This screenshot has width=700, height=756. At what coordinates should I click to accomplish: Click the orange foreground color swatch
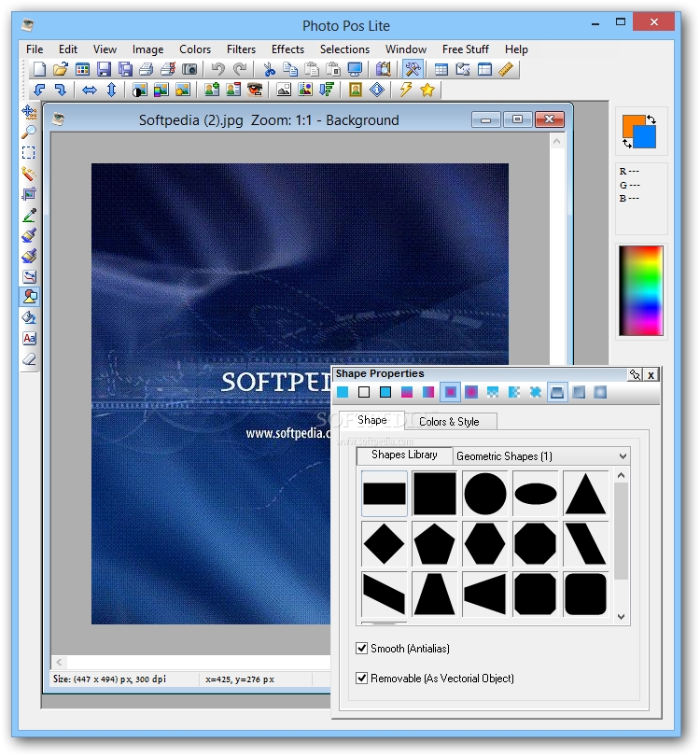coord(629,123)
